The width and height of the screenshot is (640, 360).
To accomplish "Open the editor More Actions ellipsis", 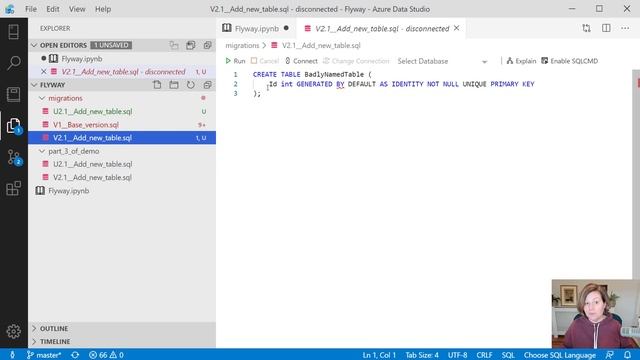I will 625,28.
